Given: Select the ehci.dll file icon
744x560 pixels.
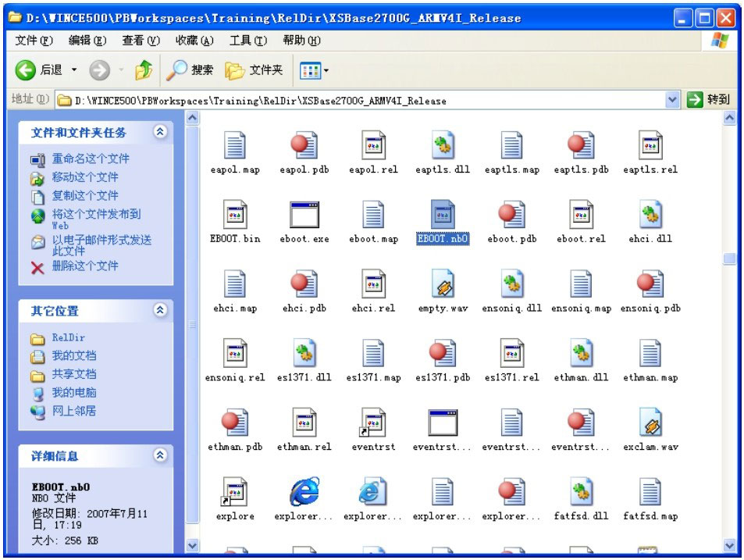Looking at the screenshot, I should [x=650, y=215].
